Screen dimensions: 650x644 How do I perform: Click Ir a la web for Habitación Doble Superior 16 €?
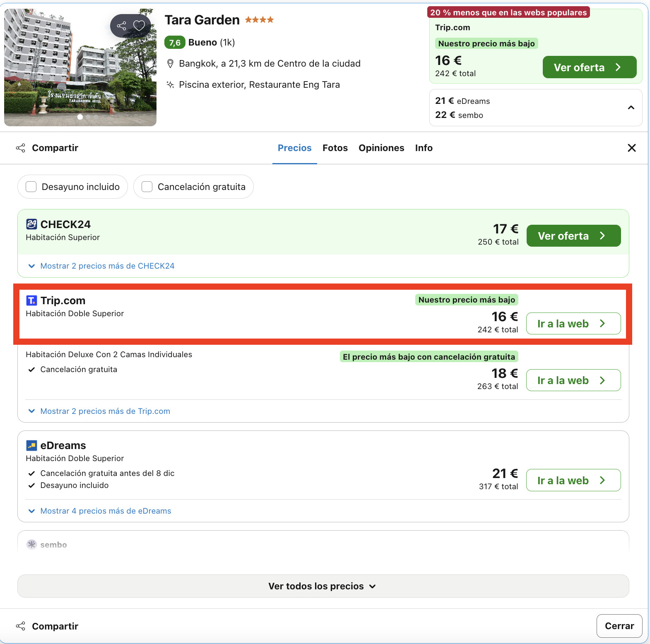coord(573,323)
